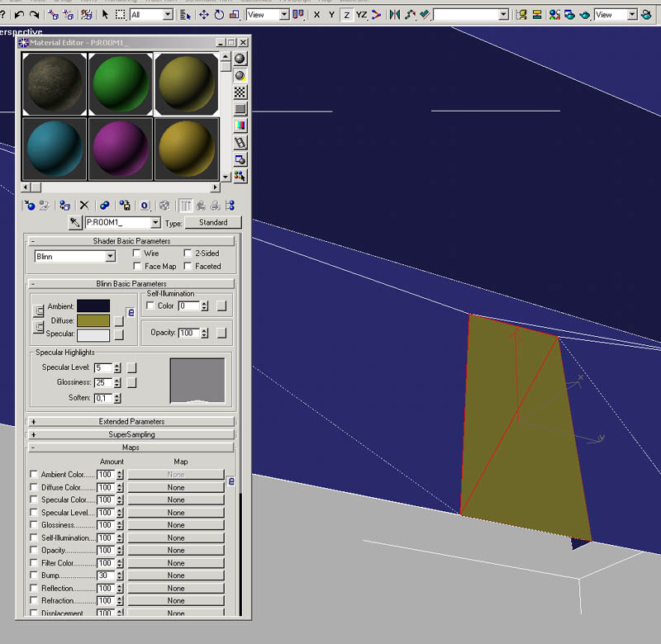661x644 pixels.
Task: Click Get Material icon in Material Editor
Action: click(30, 206)
